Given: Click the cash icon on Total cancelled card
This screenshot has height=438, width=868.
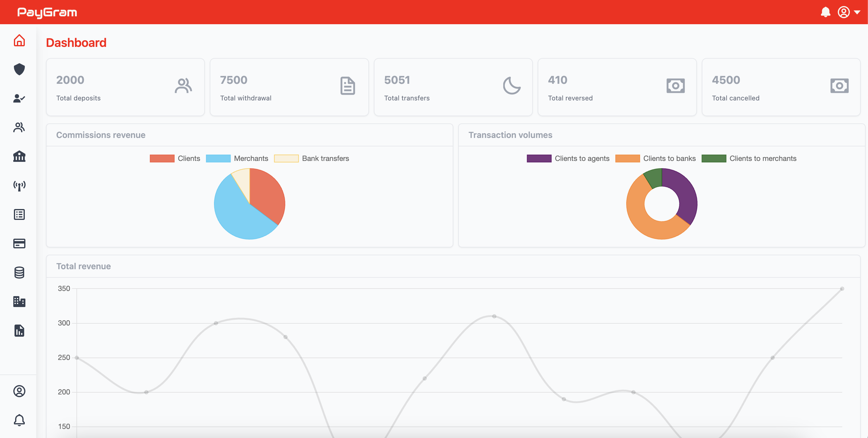Looking at the screenshot, I should point(839,86).
